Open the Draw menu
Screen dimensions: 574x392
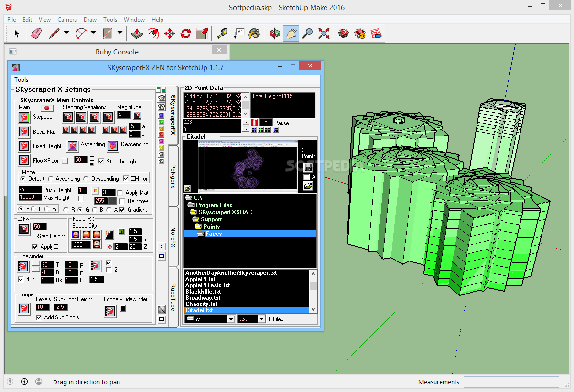(x=90, y=20)
